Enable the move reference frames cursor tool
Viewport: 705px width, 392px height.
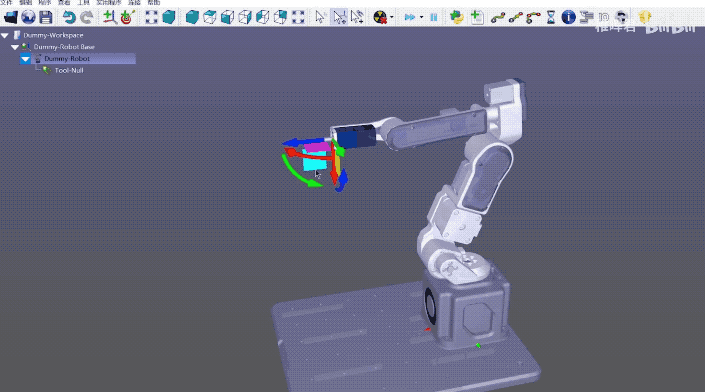pyautogui.click(x=339, y=18)
